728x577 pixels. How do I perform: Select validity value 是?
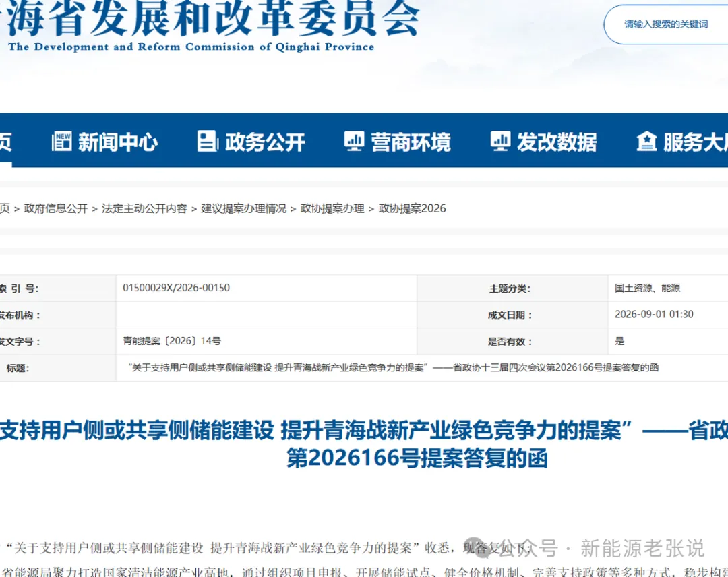coord(620,341)
